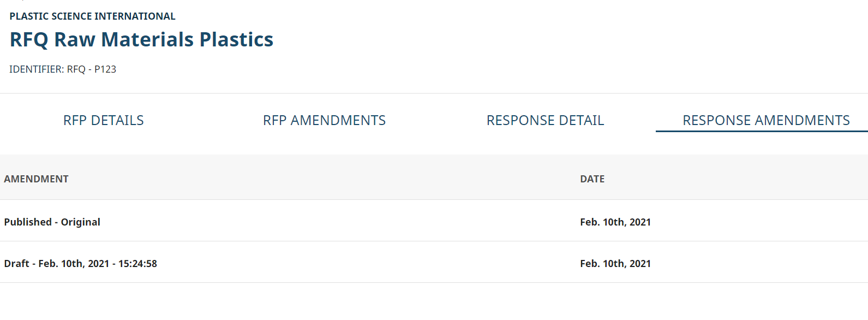Click the DATE column header
The width and height of the screenshot is (868, 320).
pos(592,179)
